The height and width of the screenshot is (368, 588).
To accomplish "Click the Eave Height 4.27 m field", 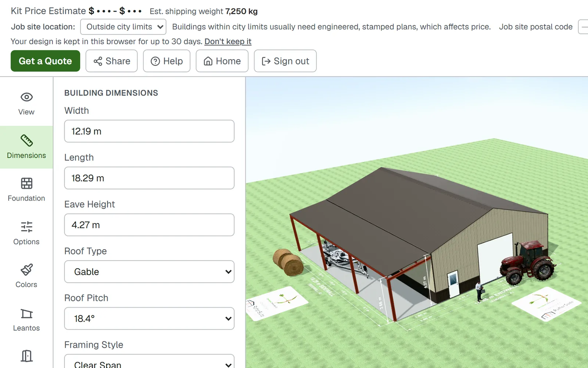I will [149, 225].
